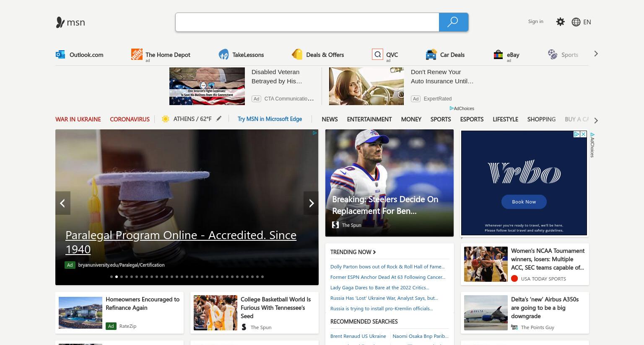Open Delta's new Airbus A350s article

tap(545, 308)
